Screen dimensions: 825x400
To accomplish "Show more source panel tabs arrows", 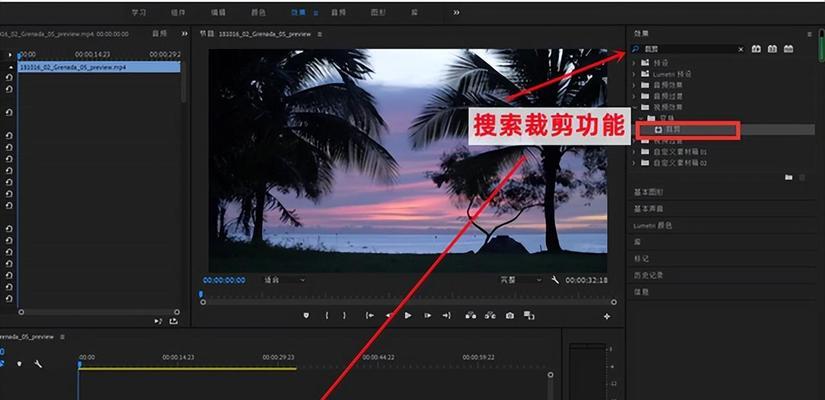I will [185, 34].
